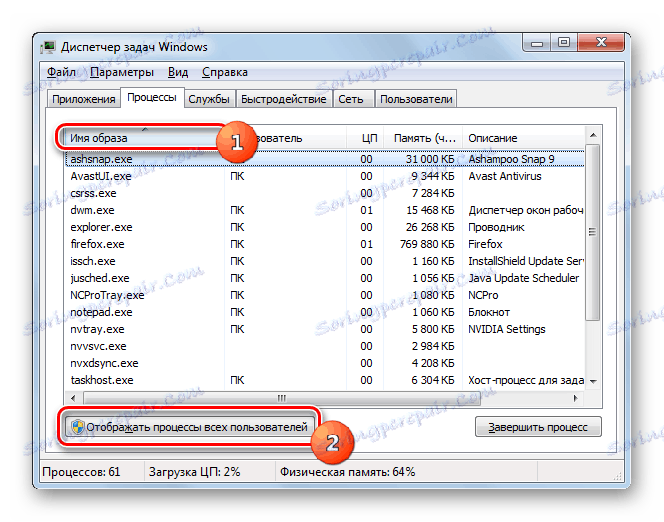Viewport: 664px width, 522px height.
Task: Select the Процессы tab
Action: coord(152,97)
